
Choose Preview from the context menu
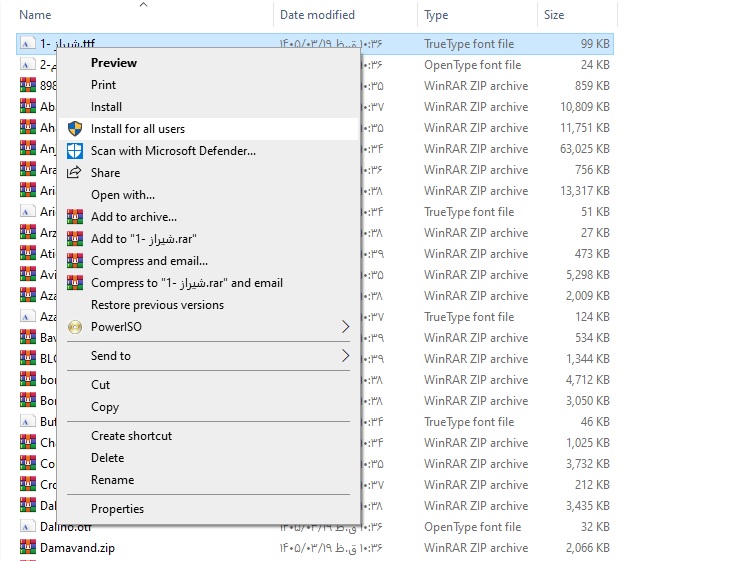coord(208,63)
